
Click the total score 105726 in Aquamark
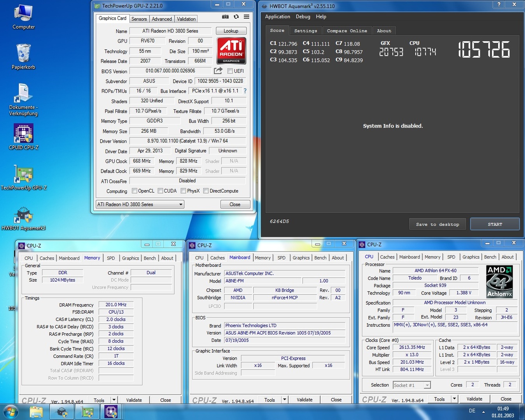point(484,50)
